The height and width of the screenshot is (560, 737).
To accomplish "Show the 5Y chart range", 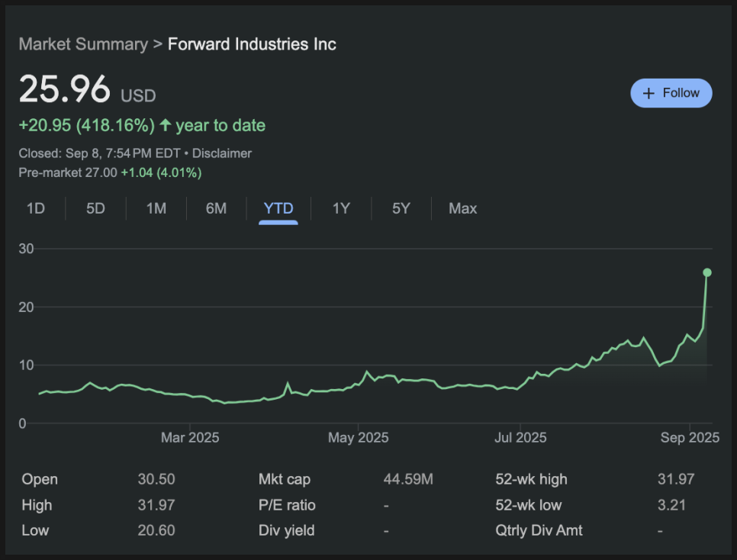I will [401, 208].
